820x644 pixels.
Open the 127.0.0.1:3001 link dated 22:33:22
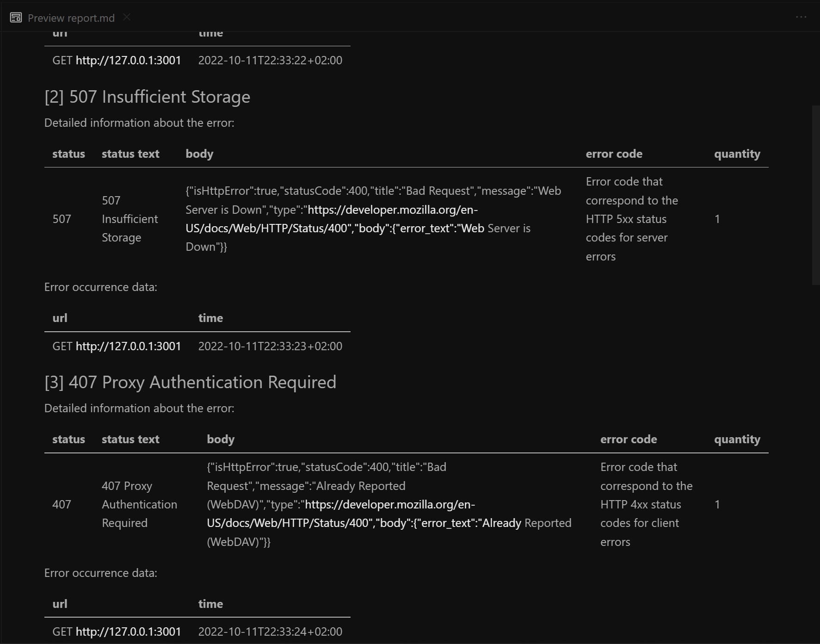click(x=128, y=61)
